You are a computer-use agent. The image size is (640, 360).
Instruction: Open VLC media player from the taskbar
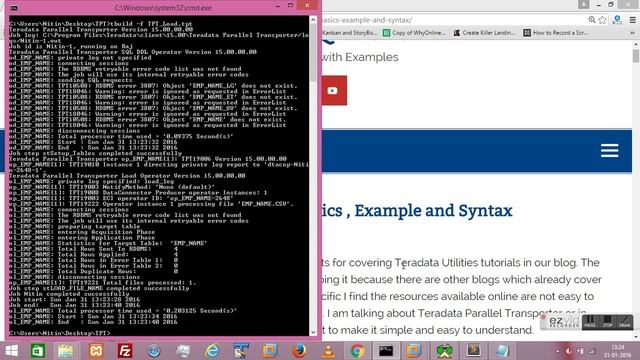(x=328, y=351)
